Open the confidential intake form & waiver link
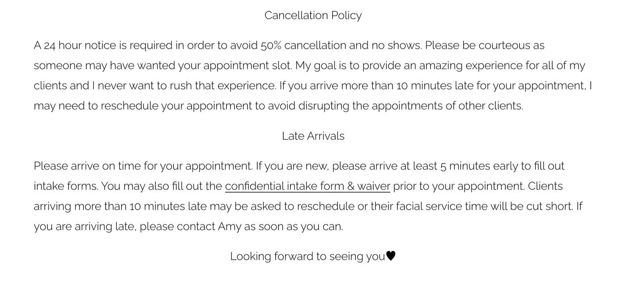 click(307, 186)
